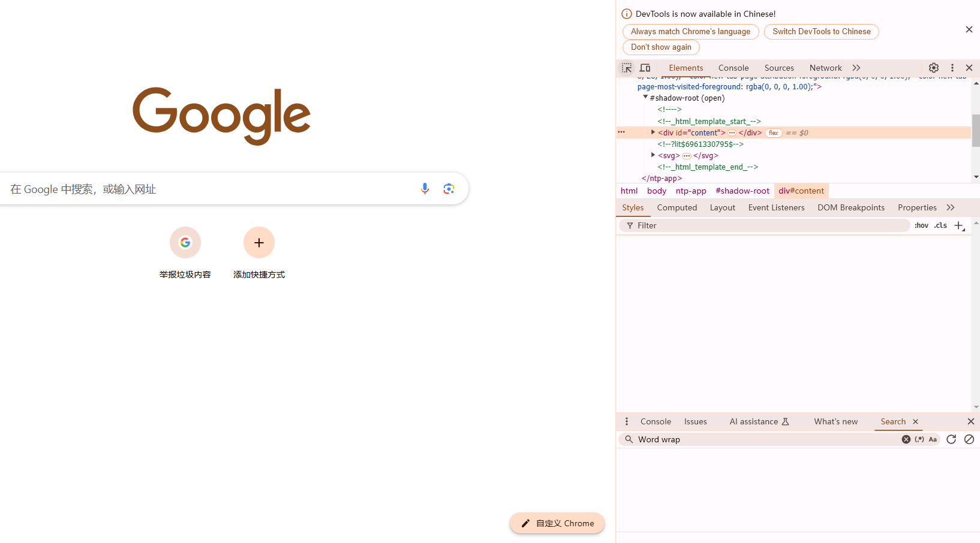Open the customize DevTools three-dot menu
This screenshot has height=543, width=980.
952,68
